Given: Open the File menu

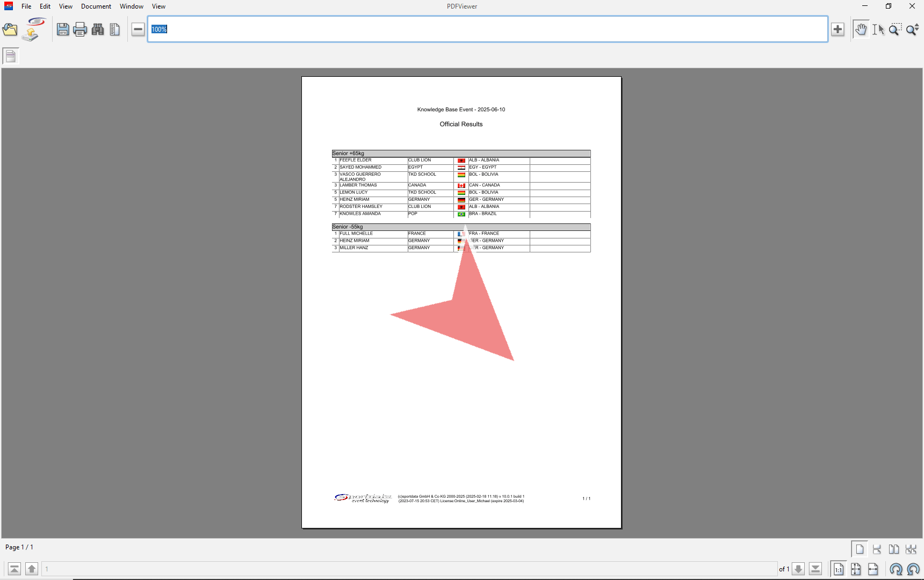Looking at the screenshot, I should pyautogui.click(x=26, y=6).
